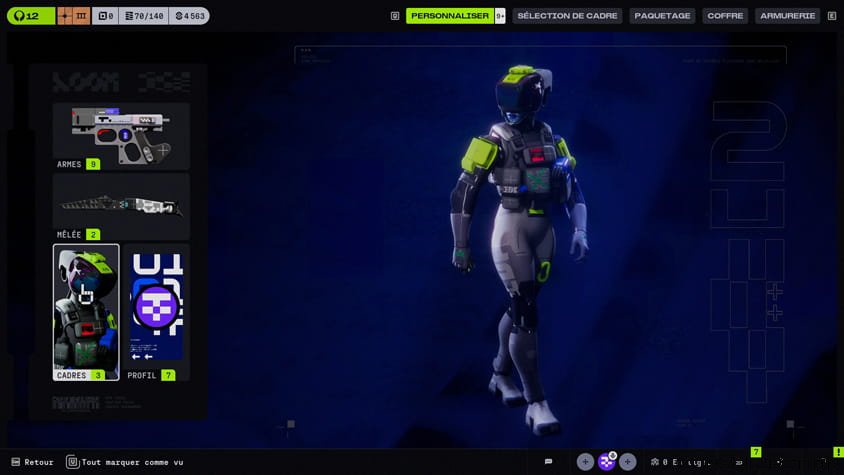The image size is (844, 475).
Task: Click the purple squad member avatar
Action: coord(607,462)
